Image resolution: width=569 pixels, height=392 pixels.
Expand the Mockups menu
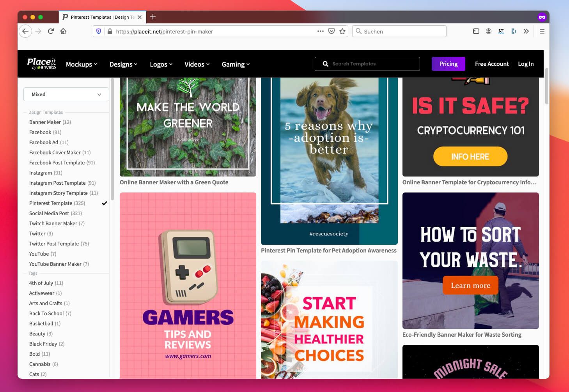[82, 64]
